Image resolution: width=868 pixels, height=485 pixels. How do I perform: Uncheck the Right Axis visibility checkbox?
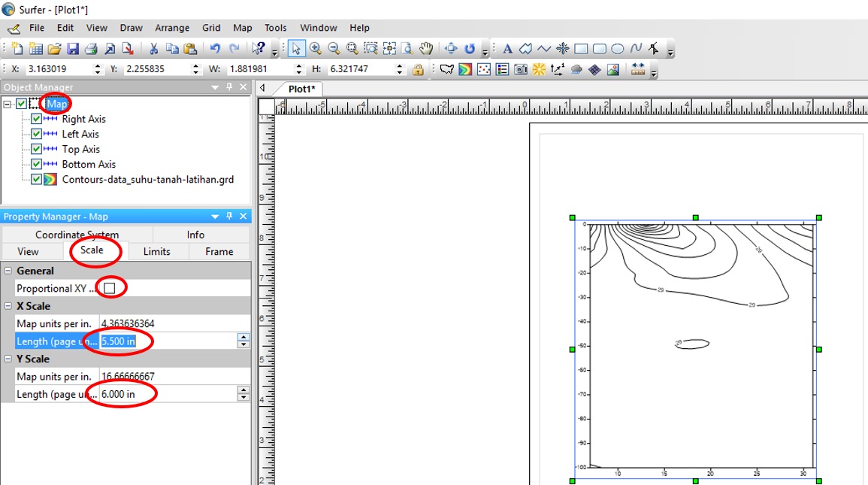coord(36,119)
